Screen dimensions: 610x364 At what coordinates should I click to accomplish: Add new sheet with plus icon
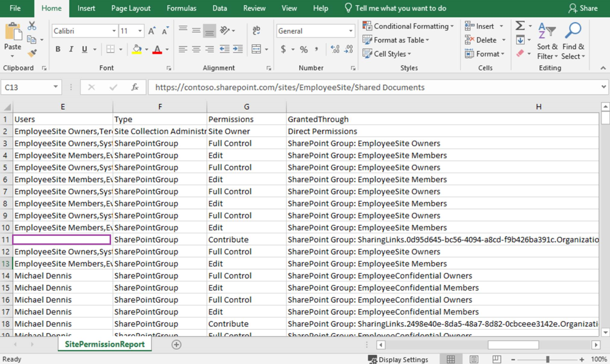176,344
